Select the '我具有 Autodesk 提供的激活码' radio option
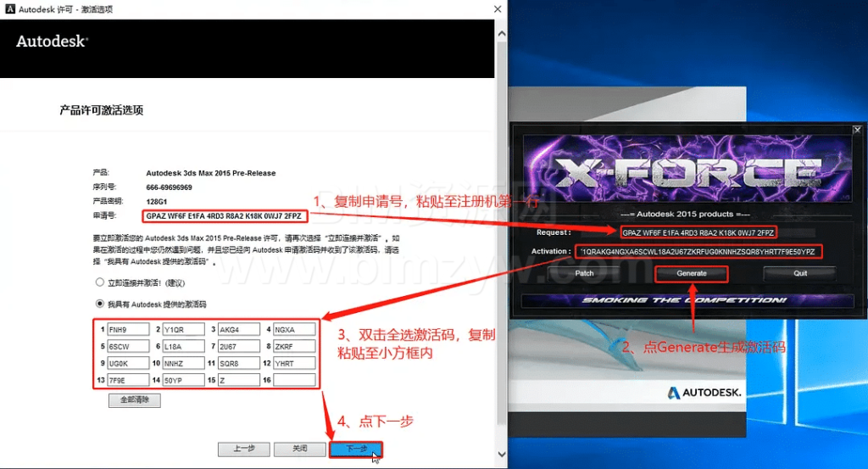This screenshot has height=469, width=868. [x=100, y=304]
